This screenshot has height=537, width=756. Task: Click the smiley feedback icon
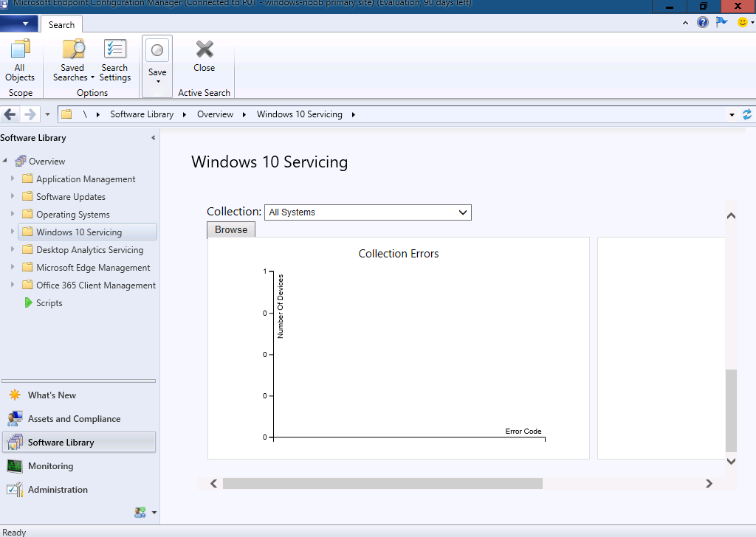pos(743,22)
